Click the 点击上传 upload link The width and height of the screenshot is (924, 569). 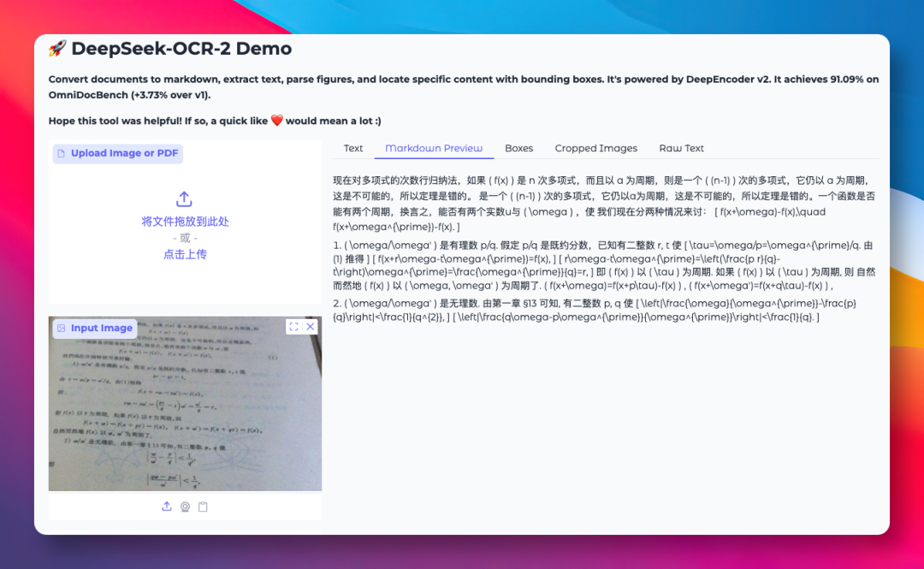185,255
